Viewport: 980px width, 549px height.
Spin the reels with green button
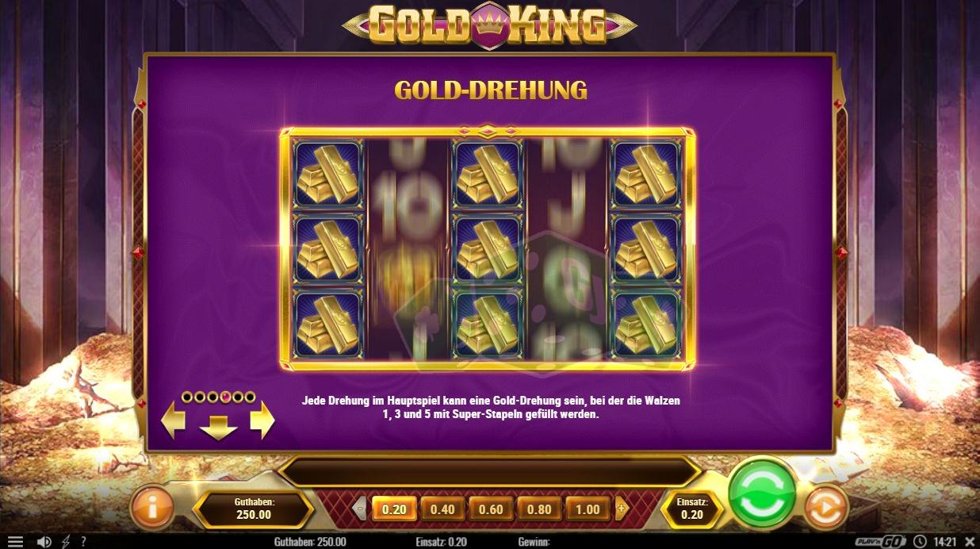click(x=762, y=492)
